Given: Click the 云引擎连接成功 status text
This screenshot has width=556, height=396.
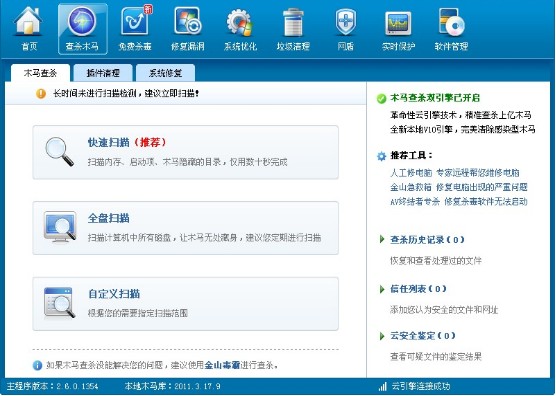Looking at the screenshot, I should (x=421, y=386).
